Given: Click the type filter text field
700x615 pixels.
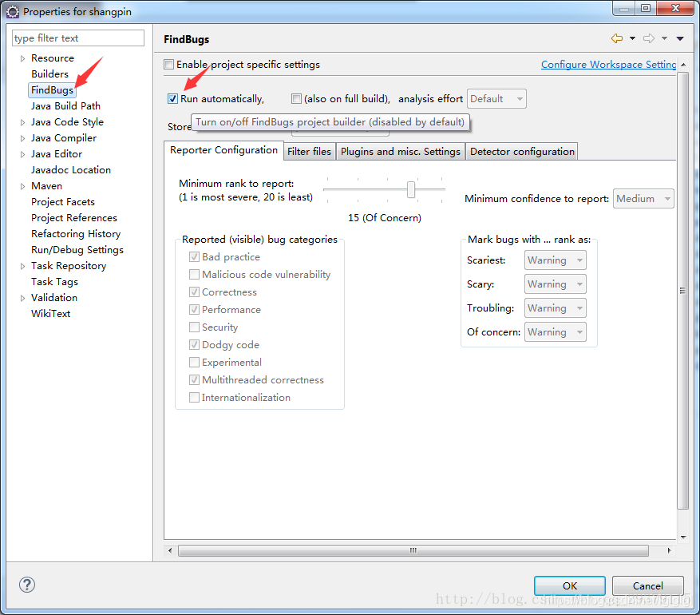Looking at the screenshot, I should point(78,38).
